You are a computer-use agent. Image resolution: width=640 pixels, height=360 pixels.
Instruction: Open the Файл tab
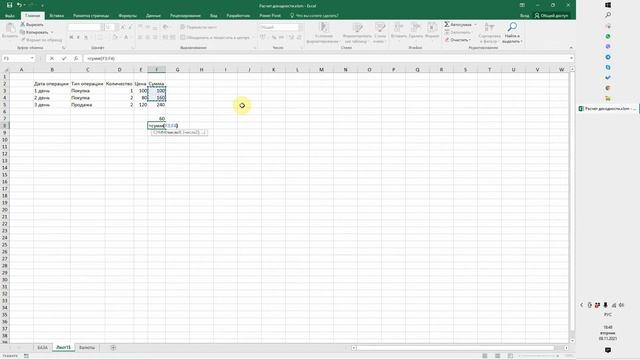click(10, 16)
